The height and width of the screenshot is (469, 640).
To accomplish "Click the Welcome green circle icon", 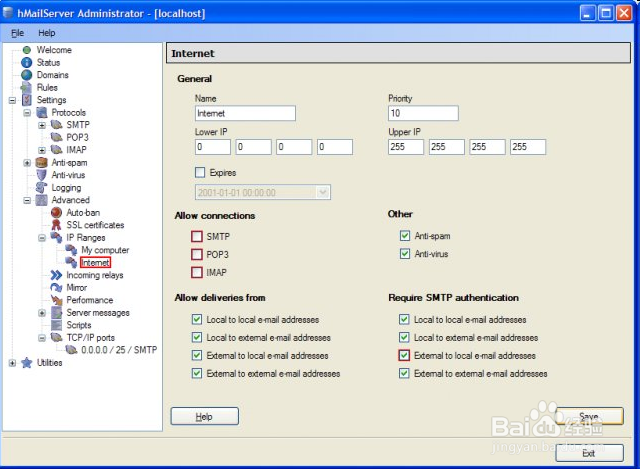I will point(27,50).
